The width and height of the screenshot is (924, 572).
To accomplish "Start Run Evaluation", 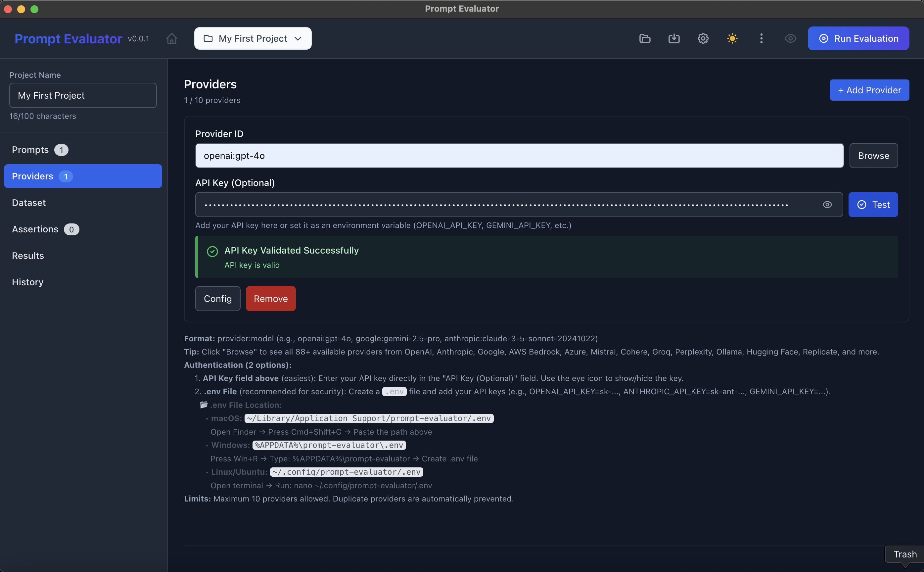I will pos(858,38).
